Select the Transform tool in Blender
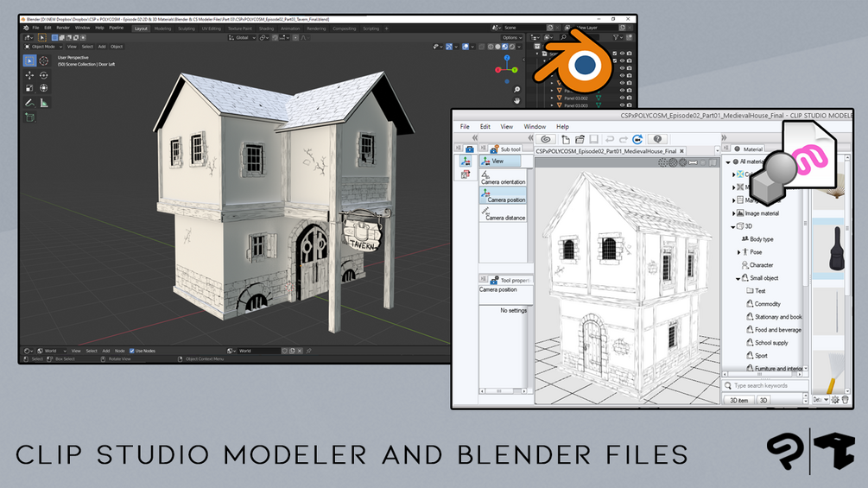 tap(44, 88)
